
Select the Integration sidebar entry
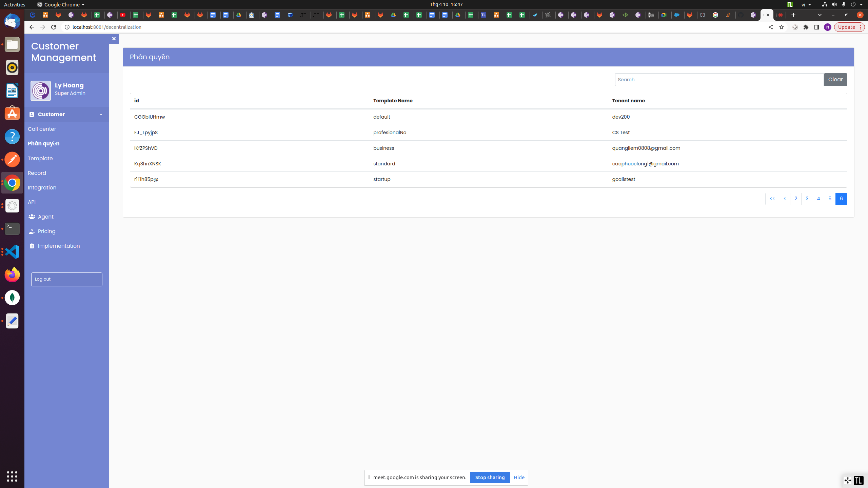[x=42, y=188]
